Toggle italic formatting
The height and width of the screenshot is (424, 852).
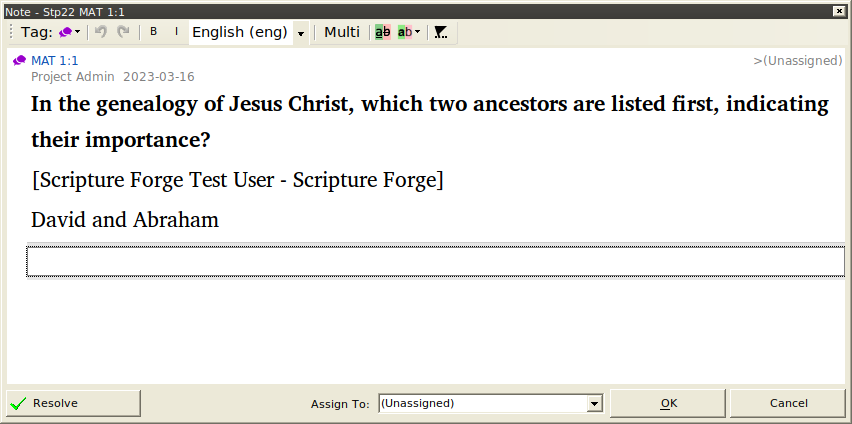pos(177,32)
